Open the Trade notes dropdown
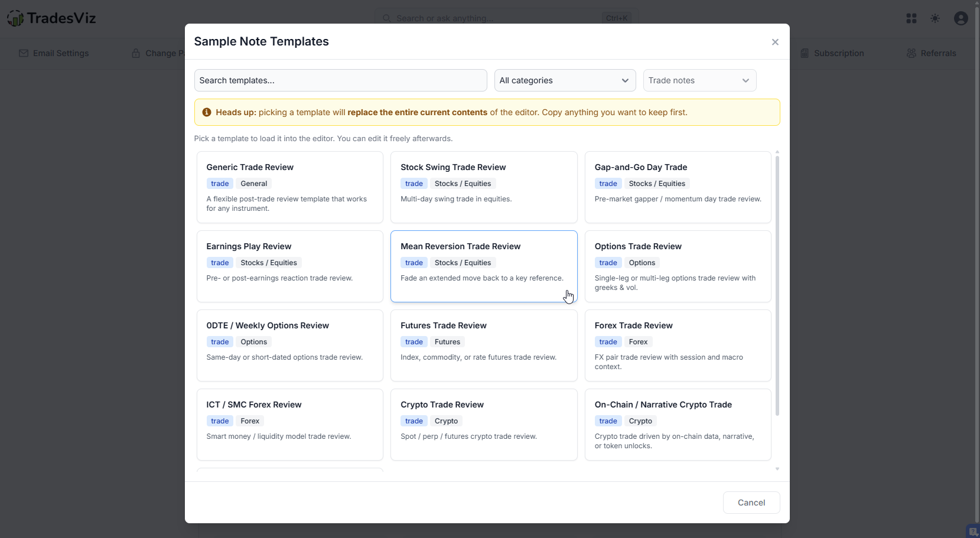Viewport: 980px width, 538px height. click(x=699, y=80)
